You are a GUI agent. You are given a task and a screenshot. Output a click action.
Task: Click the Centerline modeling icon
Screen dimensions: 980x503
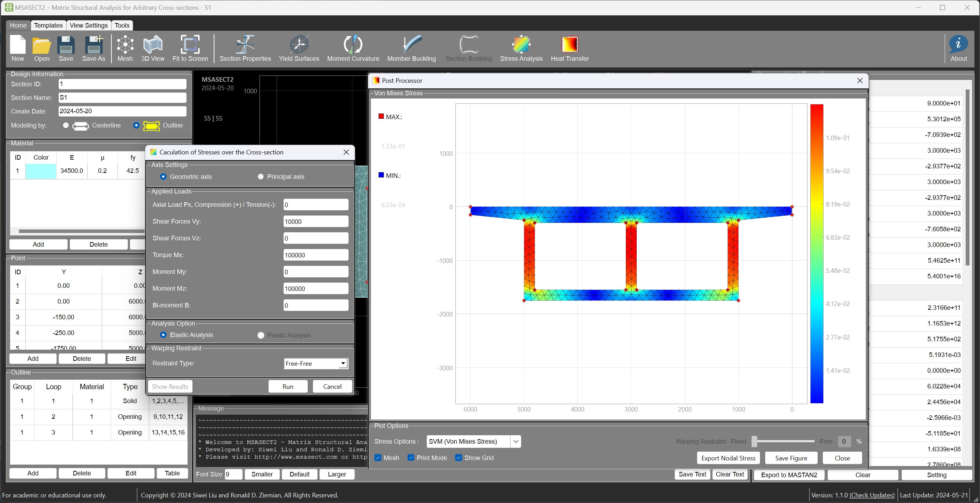[81, 126]
